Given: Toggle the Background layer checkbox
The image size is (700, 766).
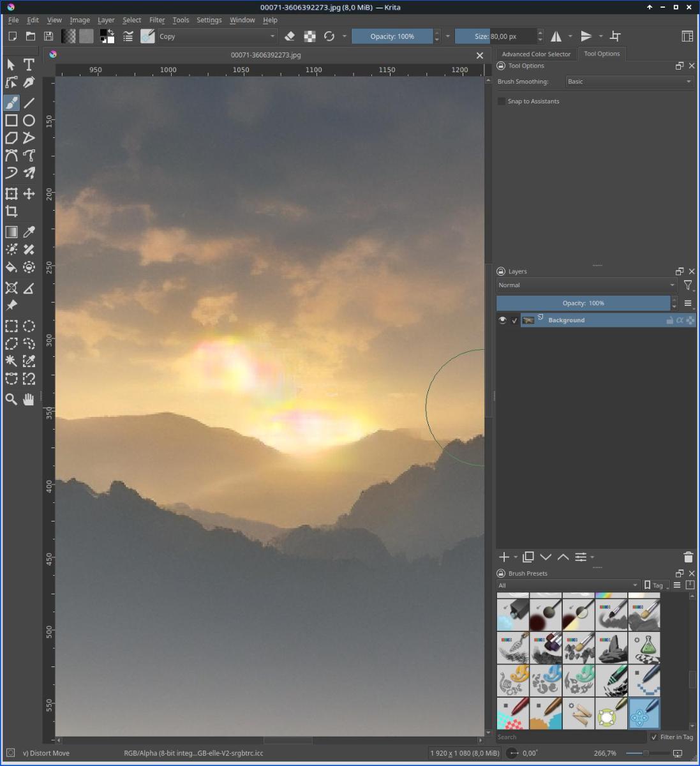Looking at the screenshot, I should pyautogui.click(x=514, y=320).
